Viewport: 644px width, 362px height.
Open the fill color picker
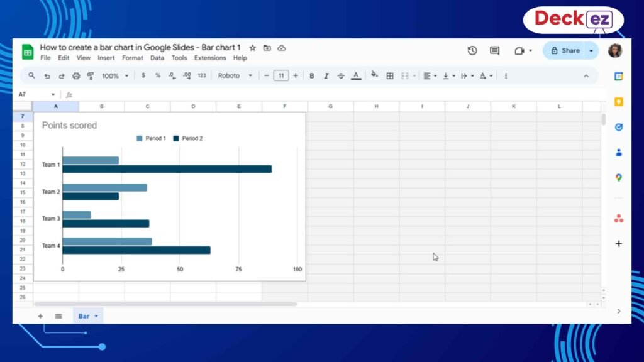374,75
